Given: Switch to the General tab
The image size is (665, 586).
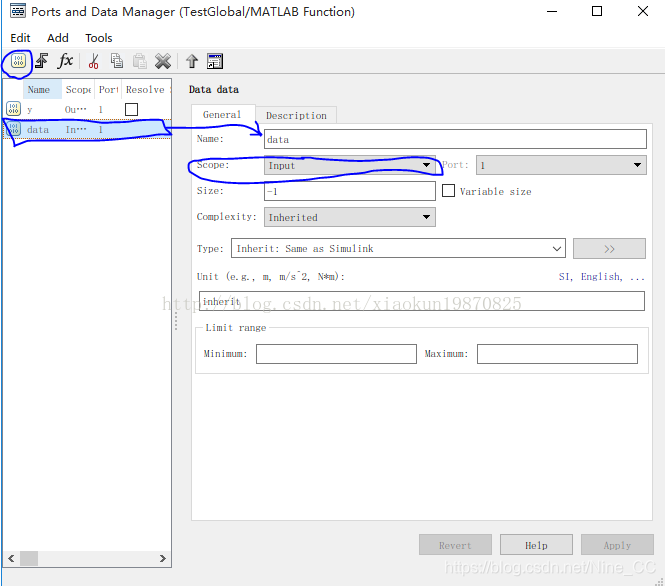Looking at the screenshot, I should (222, 114).
